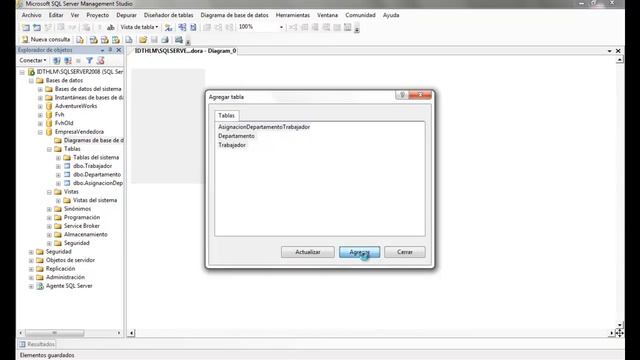Image resolution: width=640 pixels, height=360 pixels.
Task: Open the Diseñador de tablas menu
Action: pyautogui.click(x=169, y=15)
